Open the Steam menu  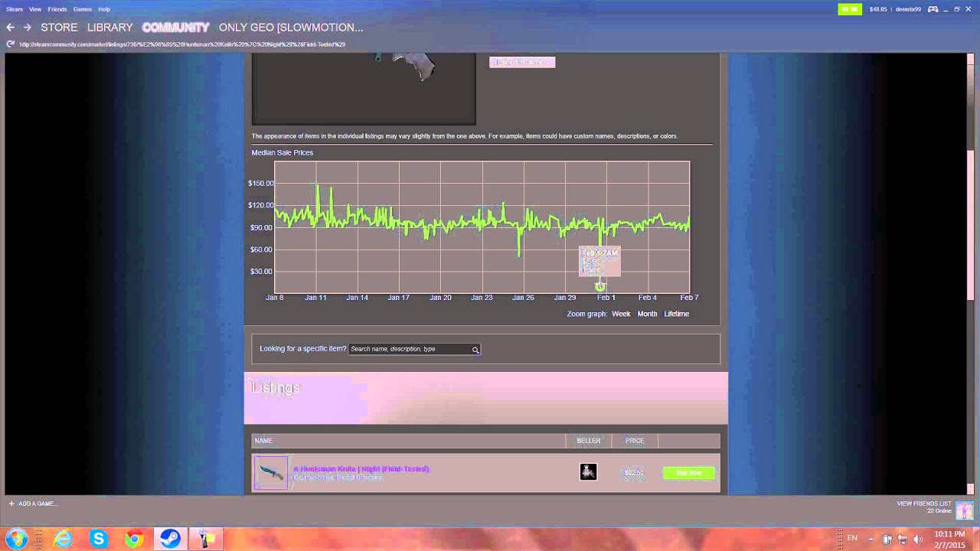(15, 9)
